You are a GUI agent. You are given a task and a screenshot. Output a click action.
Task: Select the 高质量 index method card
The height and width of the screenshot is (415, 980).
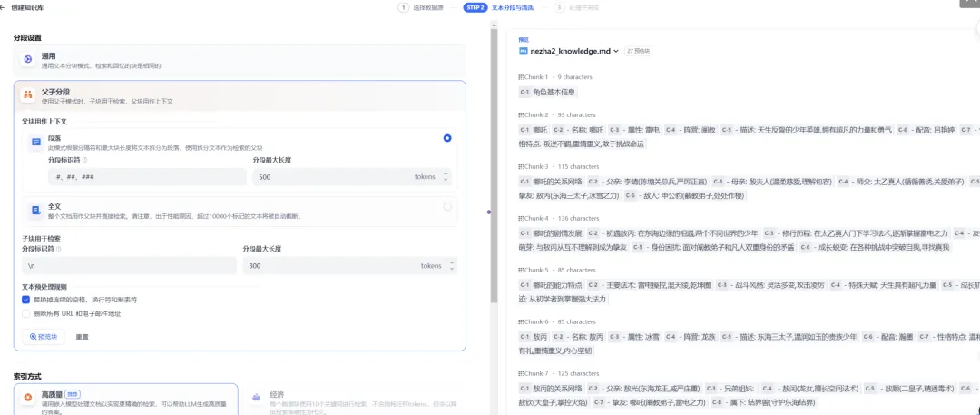[125, 399]
